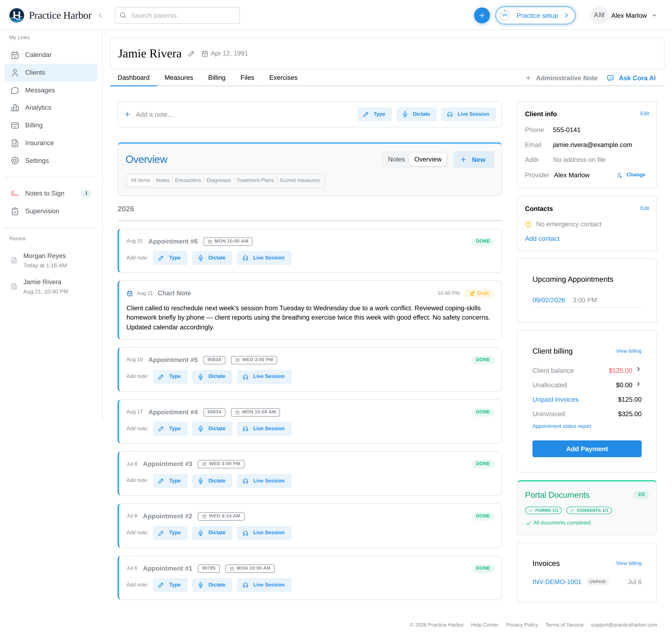Open Unpaid invoices link

pos(555,399)
